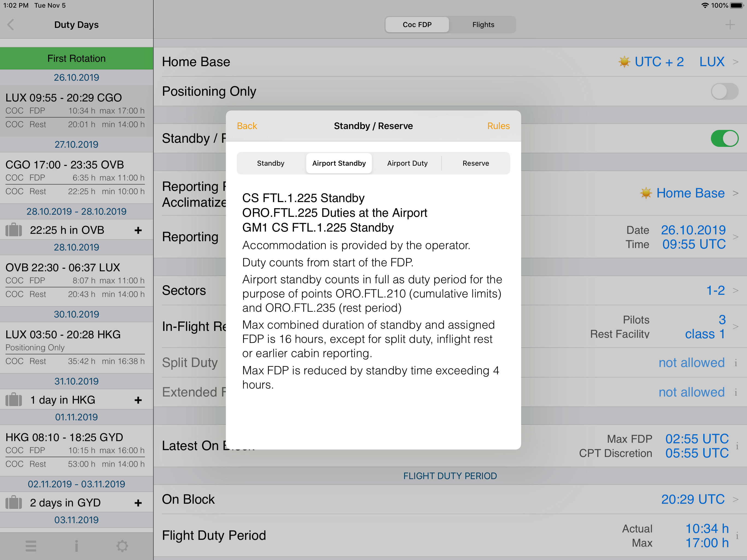The height and width of the screenshot is (560, 747).
Task: Tap the suitcase icon for 2 days in GYD
Action: pyautogui.click(x=14, y=503)
